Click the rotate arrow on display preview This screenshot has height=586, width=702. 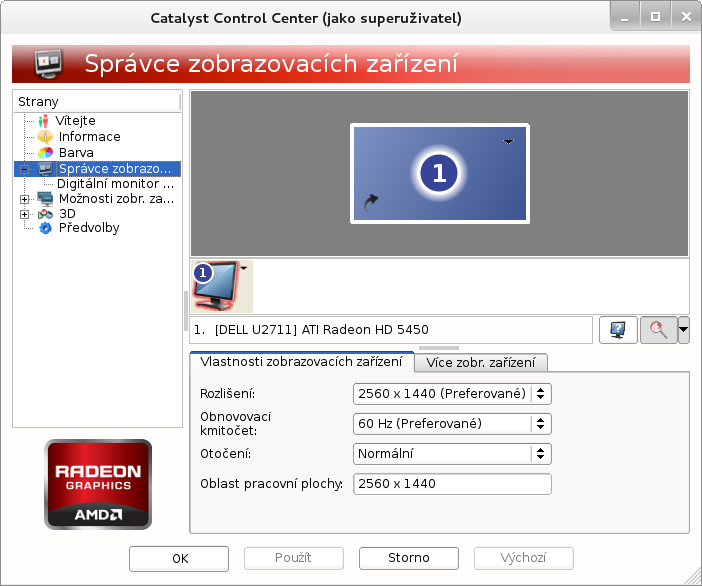tap(370, 202)
